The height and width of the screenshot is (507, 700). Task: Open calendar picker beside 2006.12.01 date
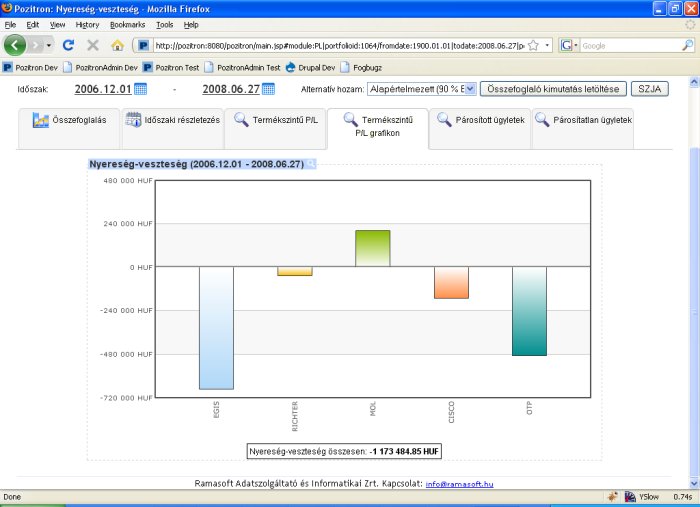141,89
